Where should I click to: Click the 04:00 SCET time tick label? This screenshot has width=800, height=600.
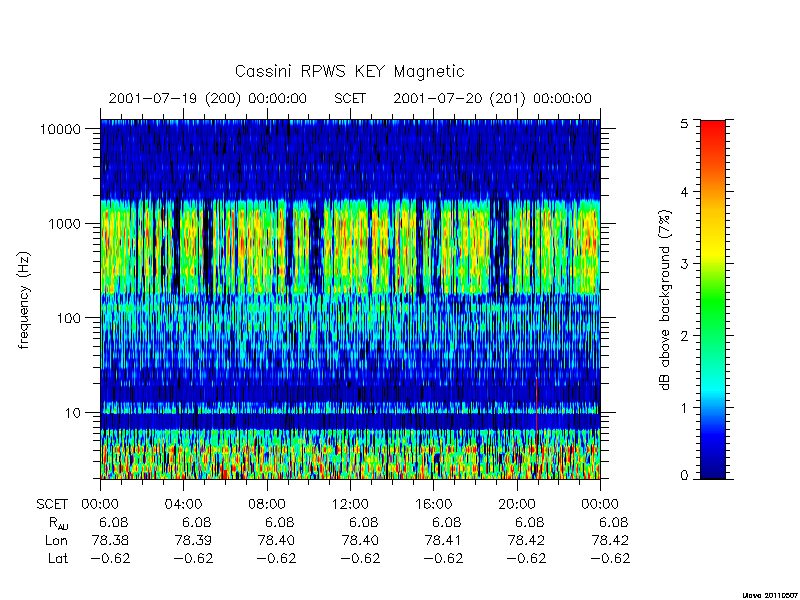click(x=183, y=504)
